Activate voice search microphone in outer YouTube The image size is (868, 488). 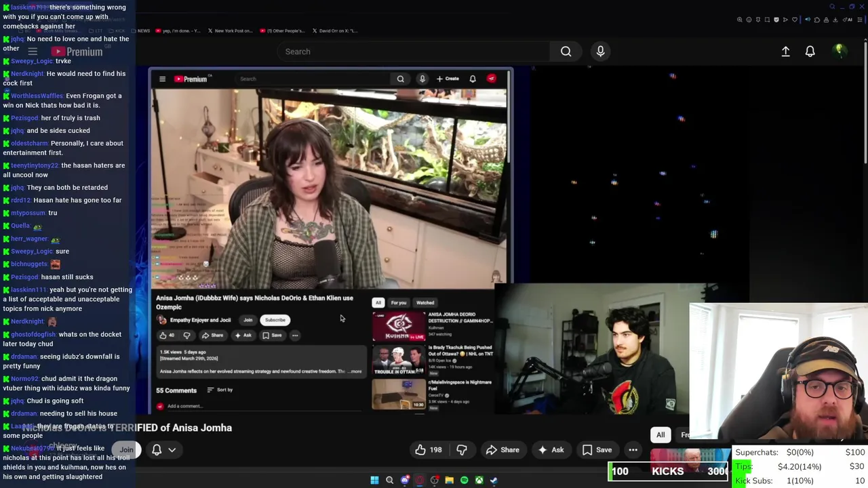pos(600,52)
